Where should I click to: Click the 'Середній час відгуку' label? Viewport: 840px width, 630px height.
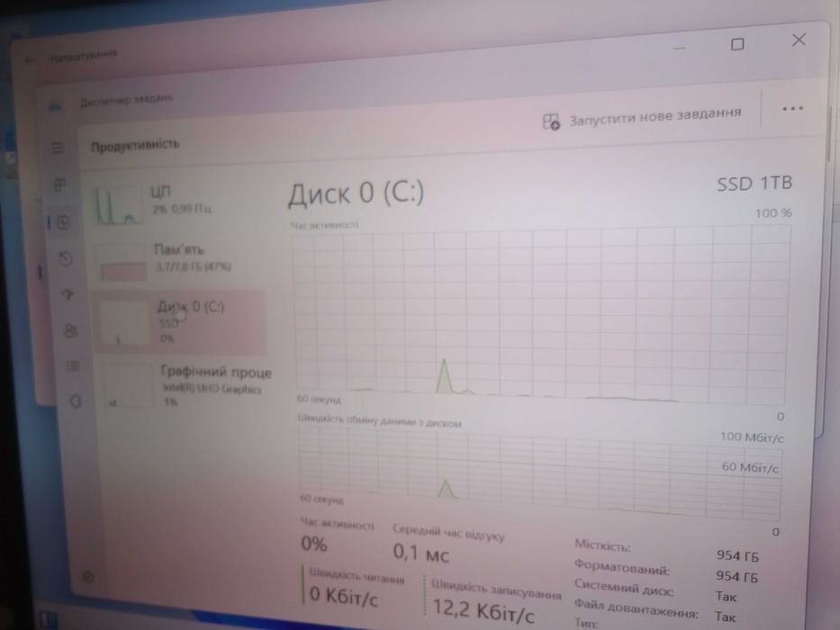(x=448, y=533)
